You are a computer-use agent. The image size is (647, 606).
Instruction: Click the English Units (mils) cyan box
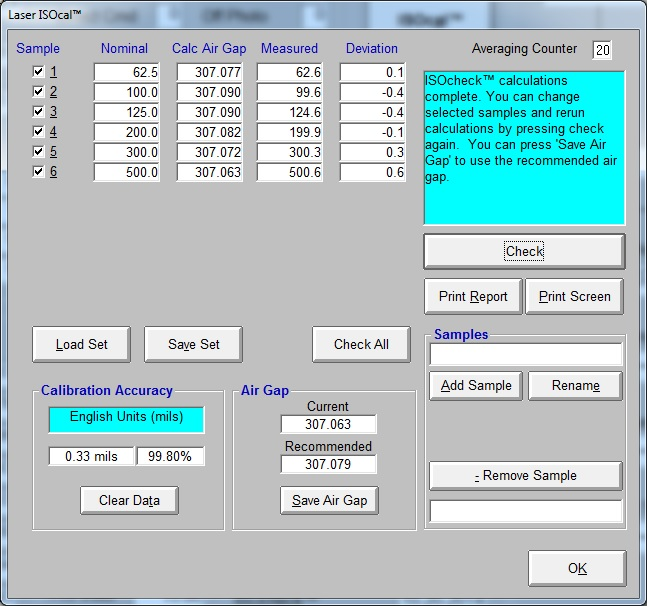point(126,420)
